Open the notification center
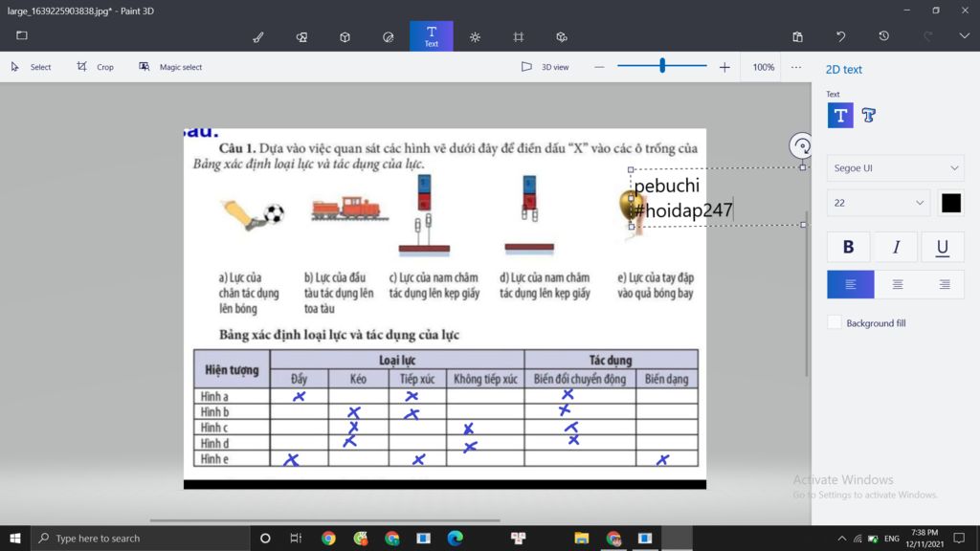 (x=959, y=538)
